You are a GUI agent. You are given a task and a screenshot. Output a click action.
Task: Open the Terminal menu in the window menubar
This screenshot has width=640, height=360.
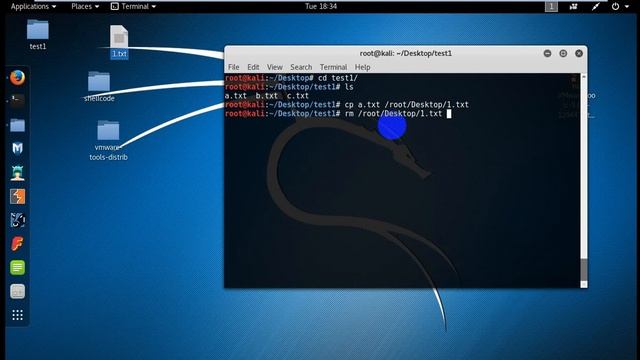pos(333,67)
